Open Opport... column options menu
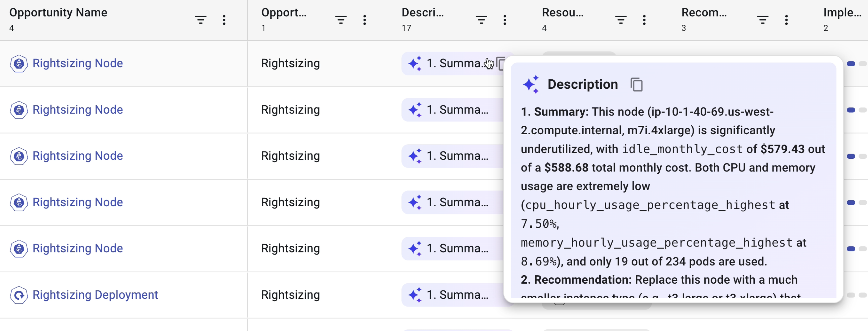Viewport: 868px width, 331px height. point(364,20)
